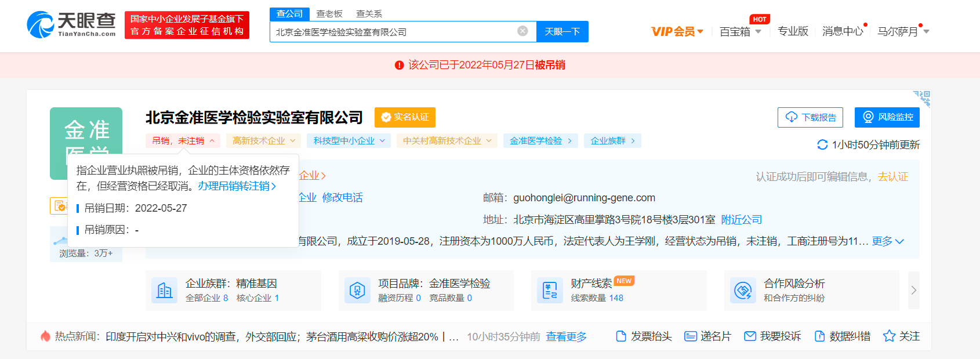Viewport: 980px width, 359px height.
Task: Open the 项目品牌 shield icon card
Action: click(357, 290)
